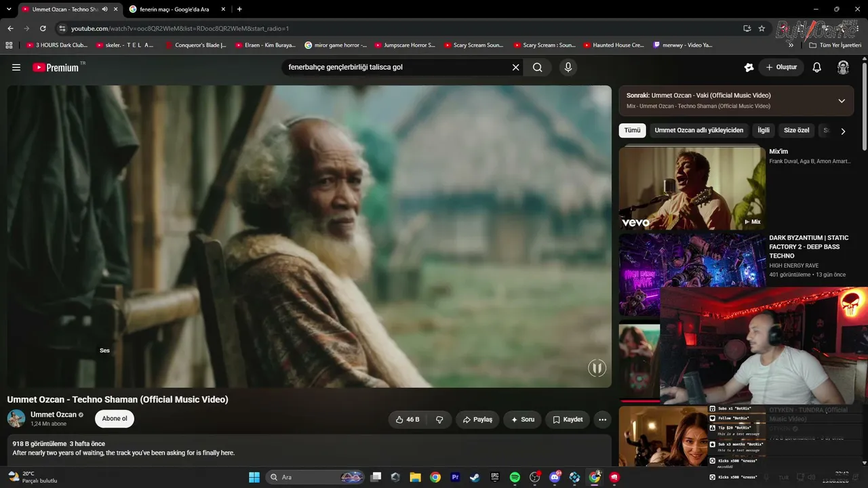Pause the video using the overlay button
Viewport: 868px width, 488px height.
[597, 368]
